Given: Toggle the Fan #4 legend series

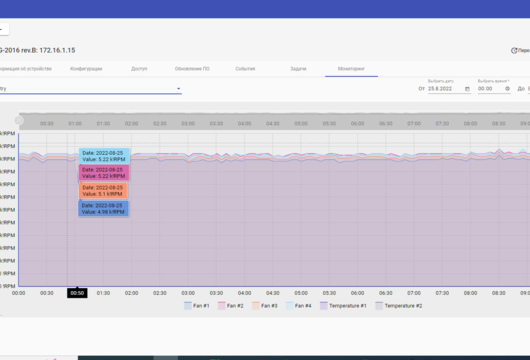Looking at the screenshot, I should 298,306.
